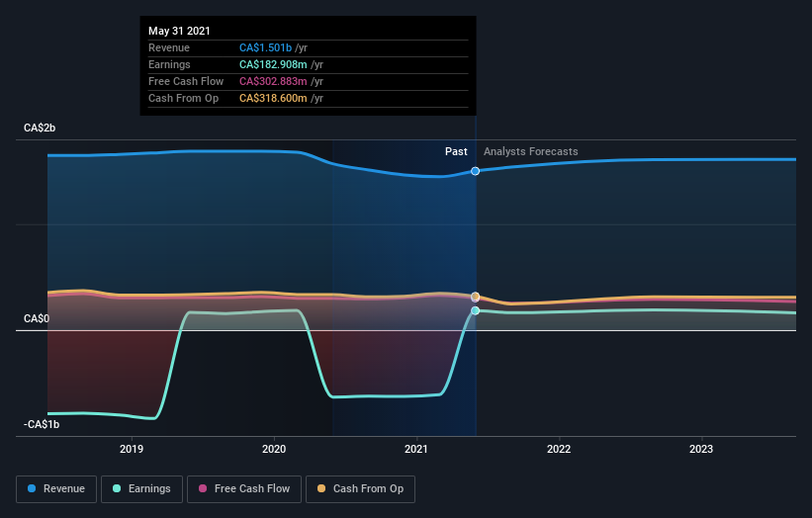This screenshot has height=518, width=812.
Task: Click the -CA$1b y-axis label
Action: click(42, 425)
